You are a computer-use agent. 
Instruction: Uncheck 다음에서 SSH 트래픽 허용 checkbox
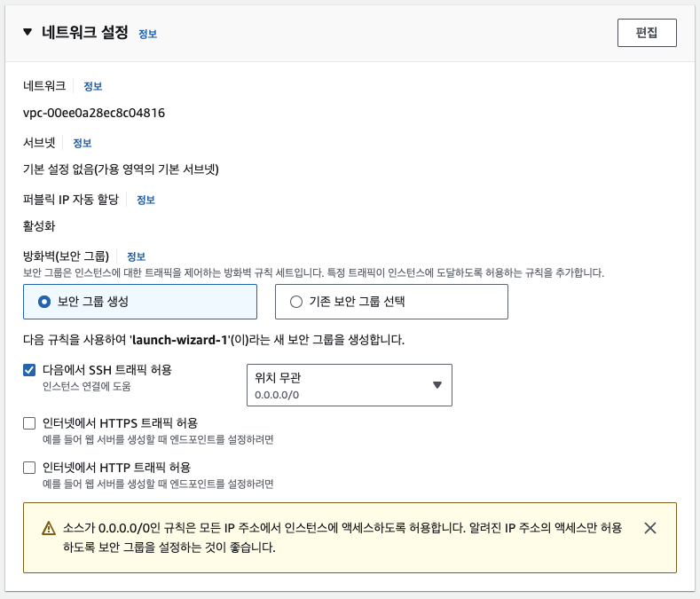(29, 370)
